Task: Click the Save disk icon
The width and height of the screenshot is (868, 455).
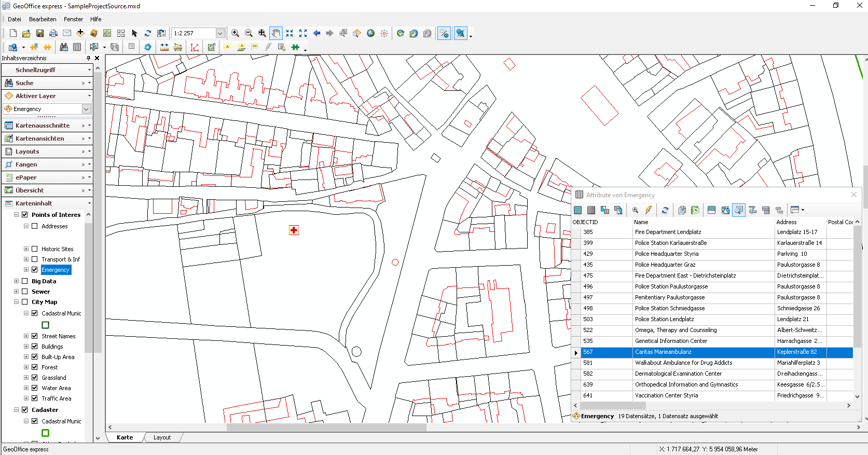Action: click(40, 33)
